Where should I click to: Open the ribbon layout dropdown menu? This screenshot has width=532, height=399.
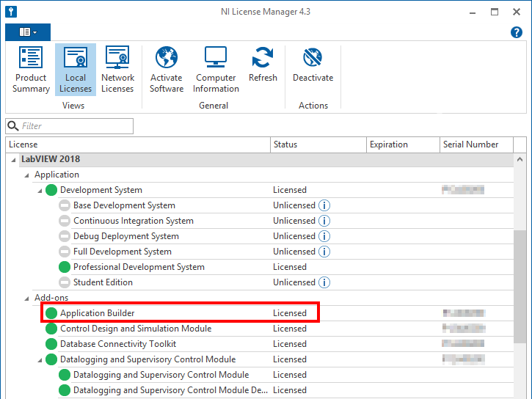28,32
